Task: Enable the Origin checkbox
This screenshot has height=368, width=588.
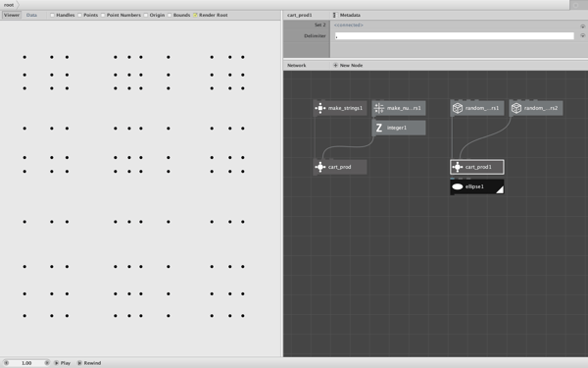Action: click(x=146, y=15)
